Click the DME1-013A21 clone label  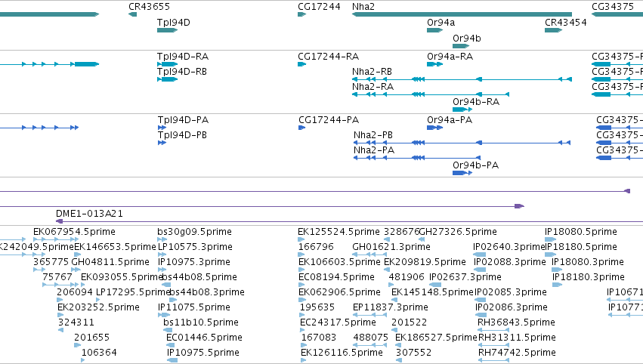pos(89,214)
